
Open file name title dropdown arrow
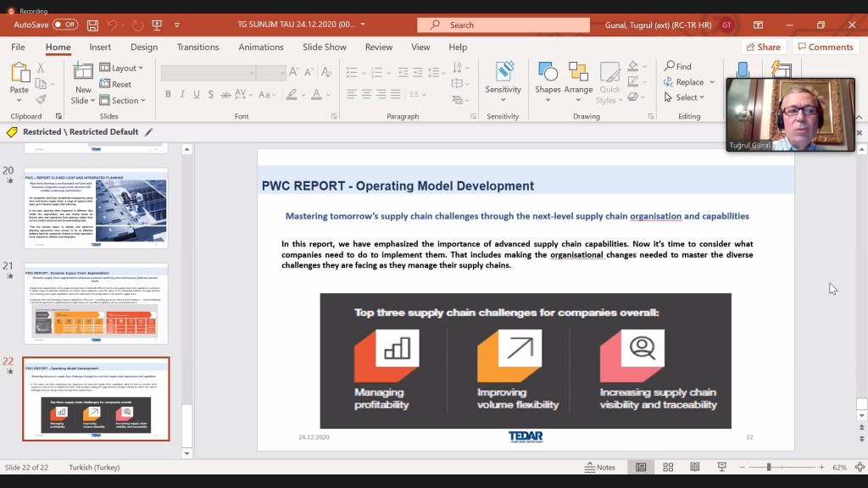click(363, 25)
